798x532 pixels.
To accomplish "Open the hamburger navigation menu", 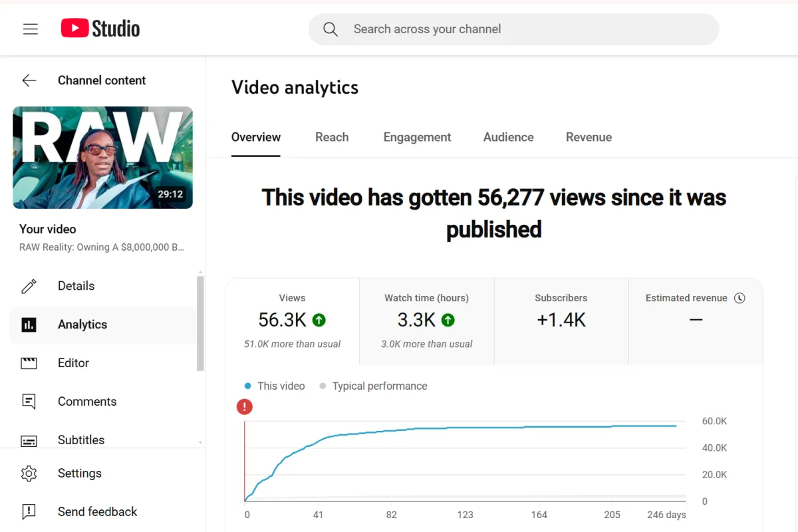I will click(31, 29).
